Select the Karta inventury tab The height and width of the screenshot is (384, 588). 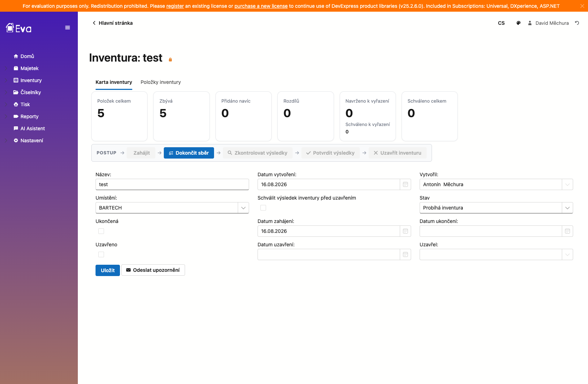tap(114, 82)
